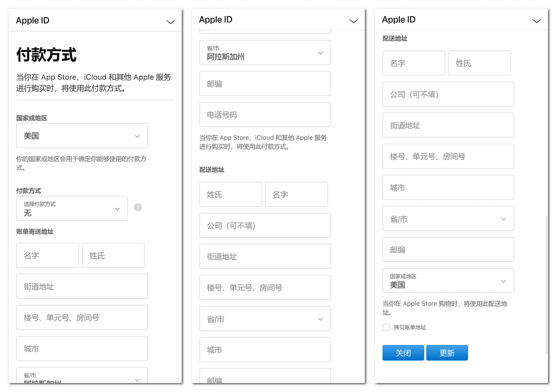557x392 pixels.
Task: Click the 姓氏 field under 账单寄送地址
Action: 113,255
